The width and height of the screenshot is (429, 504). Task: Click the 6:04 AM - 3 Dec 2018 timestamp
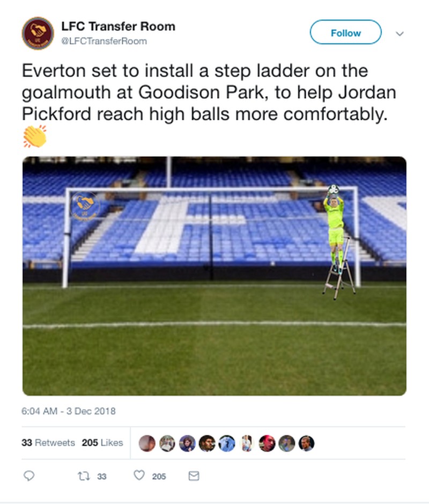click(69, 412)
